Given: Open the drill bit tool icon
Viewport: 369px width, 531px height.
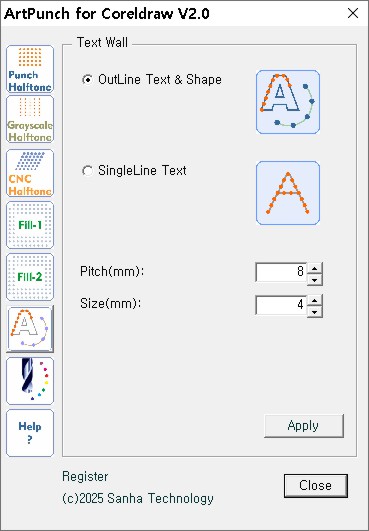Looking at the screenshot, I should click(x=30, y=381).
